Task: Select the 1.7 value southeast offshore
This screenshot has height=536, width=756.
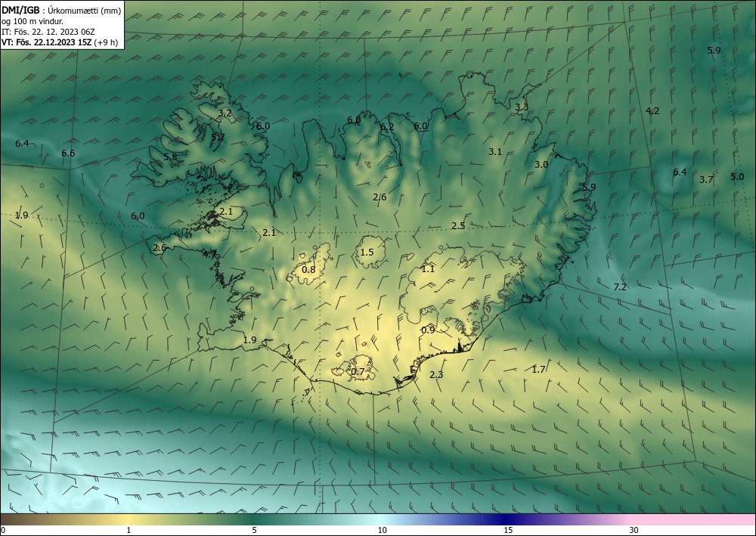Action: click(x=538, y=370)
